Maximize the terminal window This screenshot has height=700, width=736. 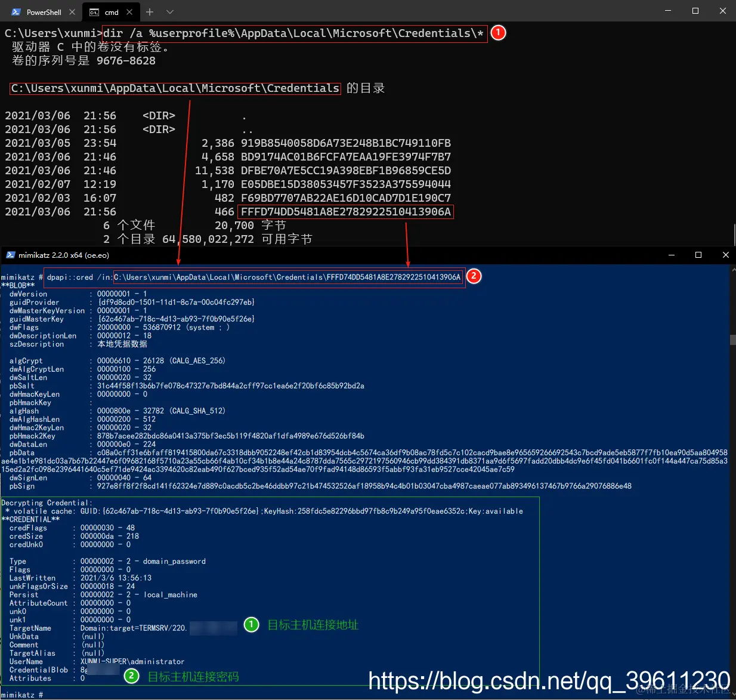click(695, 11)
